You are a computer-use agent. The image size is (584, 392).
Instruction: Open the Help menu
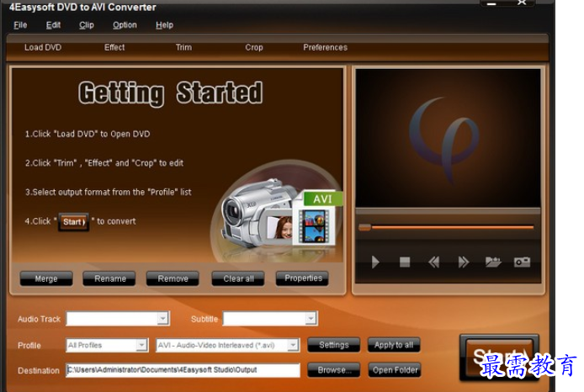(x=164, y=25)
